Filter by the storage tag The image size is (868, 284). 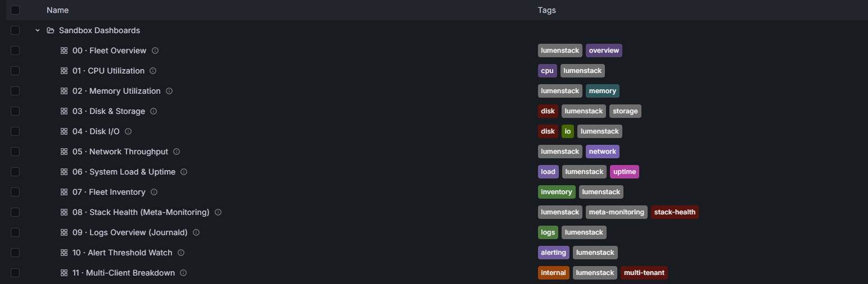click(625, 111)
